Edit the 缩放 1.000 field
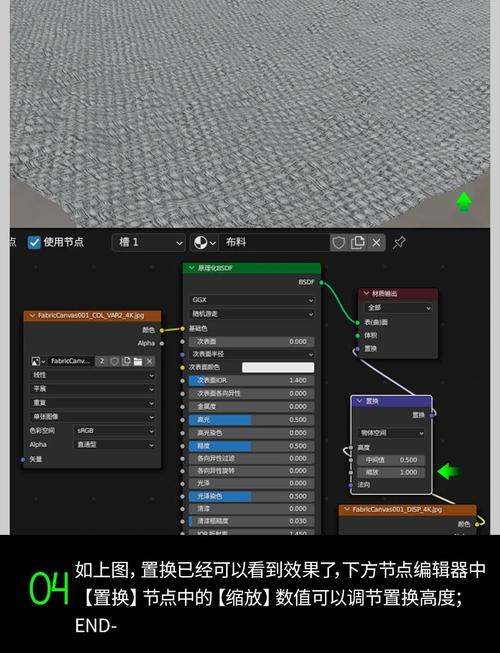This screenshot has height=653, width=500. [x=391, y=472]
